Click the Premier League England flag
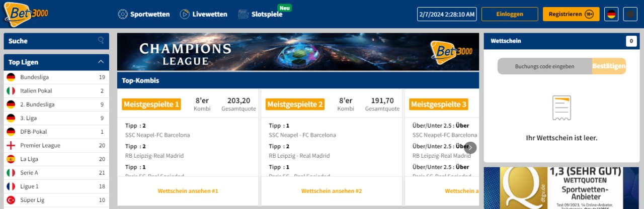The height and width of the screenshot is (209, 644). point(11,145)
